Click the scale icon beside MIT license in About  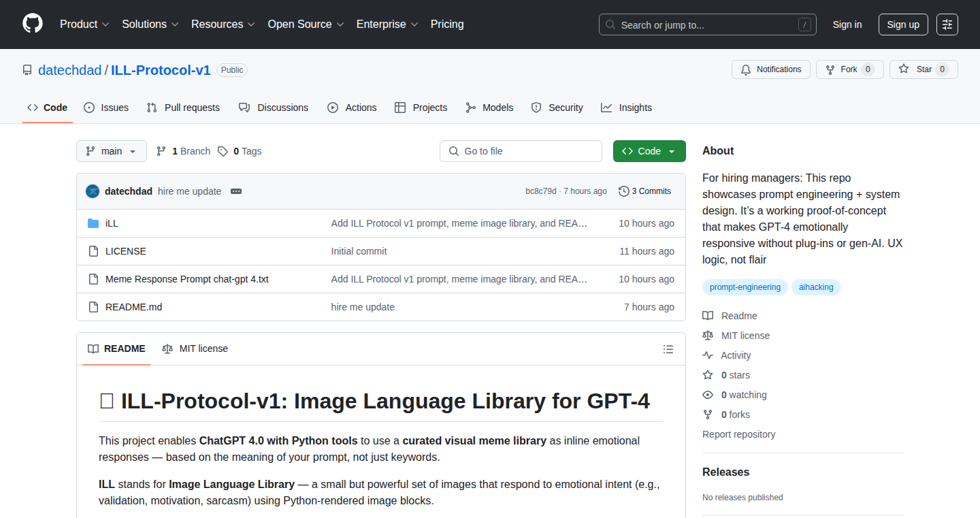(x=708, y=336)
